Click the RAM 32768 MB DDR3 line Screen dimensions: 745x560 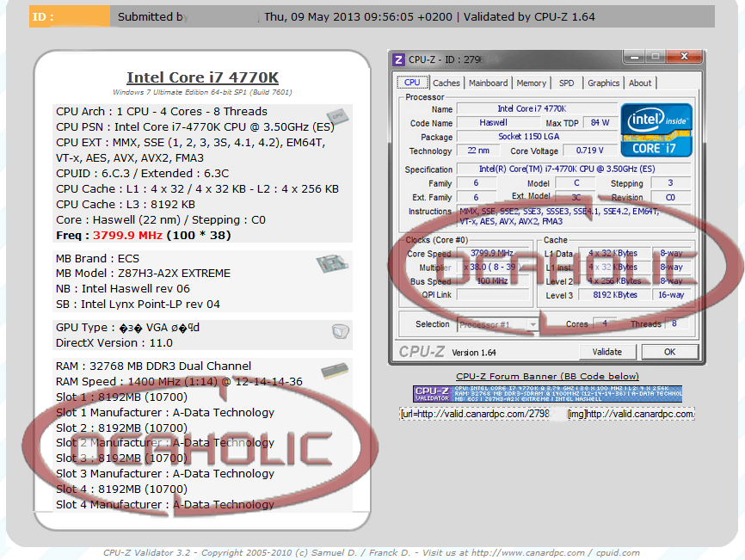point(153,366)
